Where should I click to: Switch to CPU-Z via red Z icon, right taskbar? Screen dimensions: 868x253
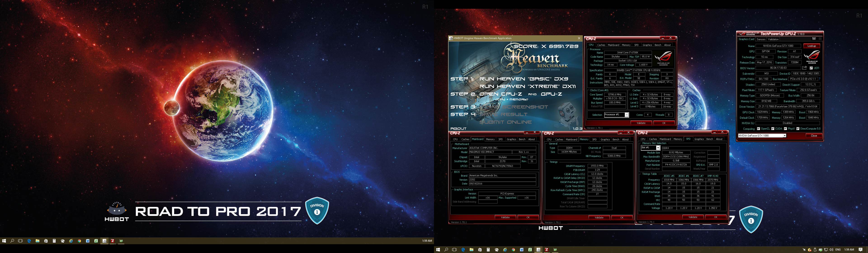[x=547, y=250]
